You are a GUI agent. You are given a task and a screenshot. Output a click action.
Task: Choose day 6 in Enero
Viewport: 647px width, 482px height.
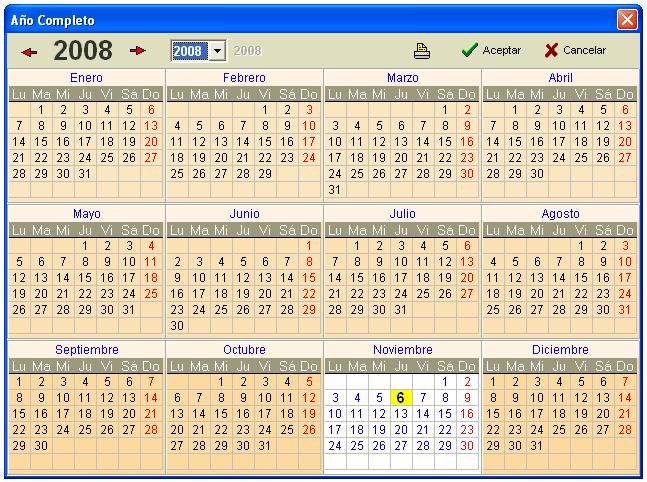(x=151, y=110)
